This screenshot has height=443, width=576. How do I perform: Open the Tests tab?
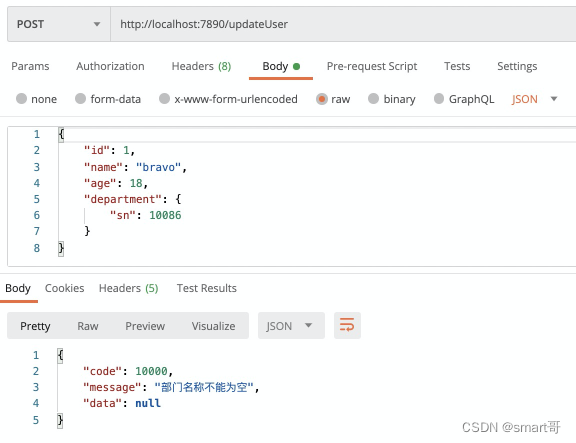point(457,66)
